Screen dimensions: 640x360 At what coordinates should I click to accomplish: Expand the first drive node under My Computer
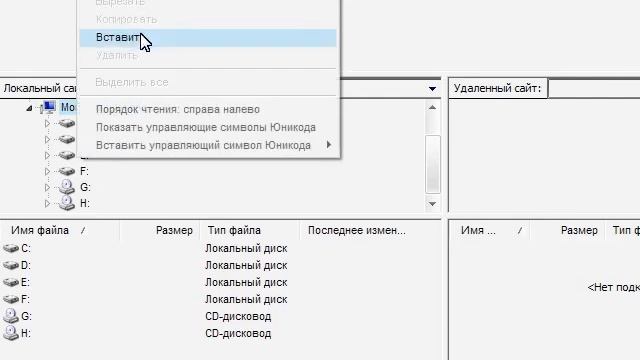(x=47, y=123)
